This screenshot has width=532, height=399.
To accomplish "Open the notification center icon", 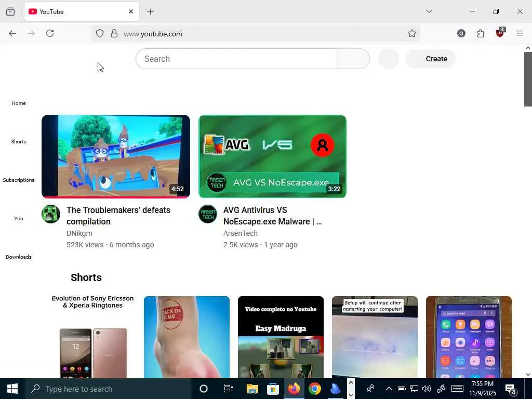I will 511,389.
